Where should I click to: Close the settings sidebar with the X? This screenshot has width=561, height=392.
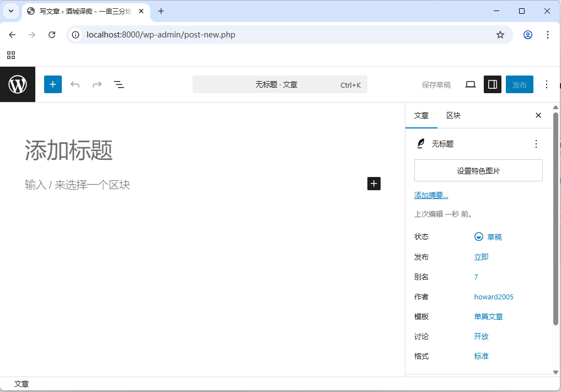click(x=538, y=115)
